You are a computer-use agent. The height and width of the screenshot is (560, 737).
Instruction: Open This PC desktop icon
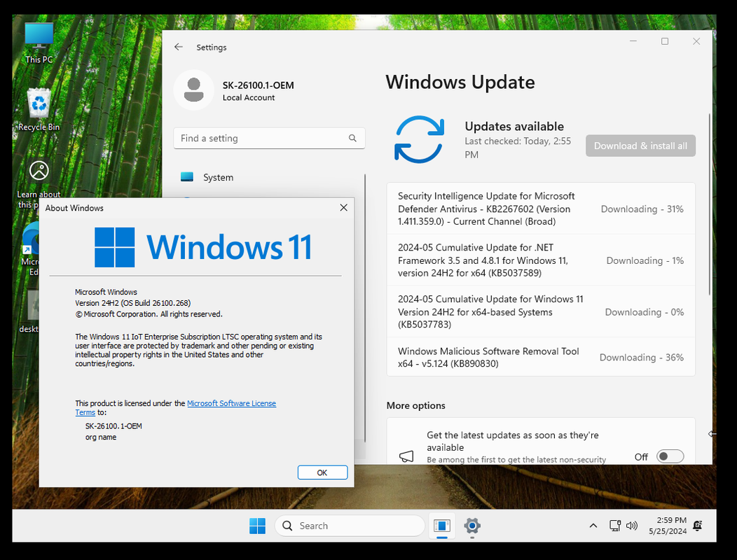(39, 43)
